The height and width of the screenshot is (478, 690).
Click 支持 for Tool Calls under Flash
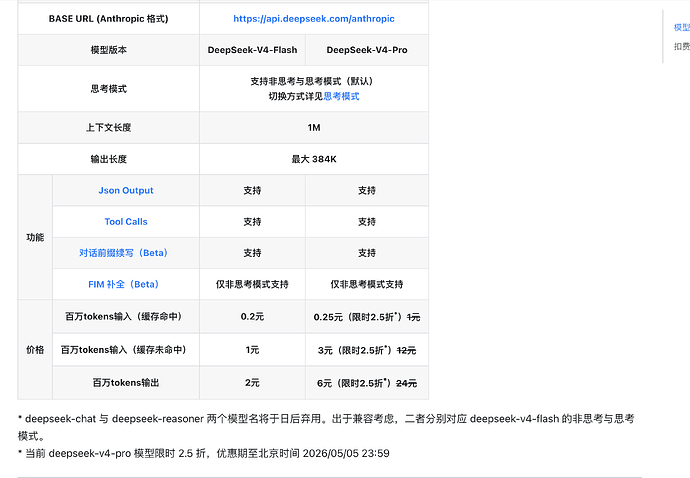[x=253, y=222]
